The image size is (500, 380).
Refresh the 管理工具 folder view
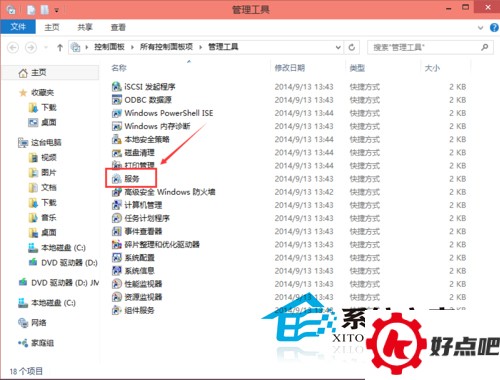click(x=352, y=47)
